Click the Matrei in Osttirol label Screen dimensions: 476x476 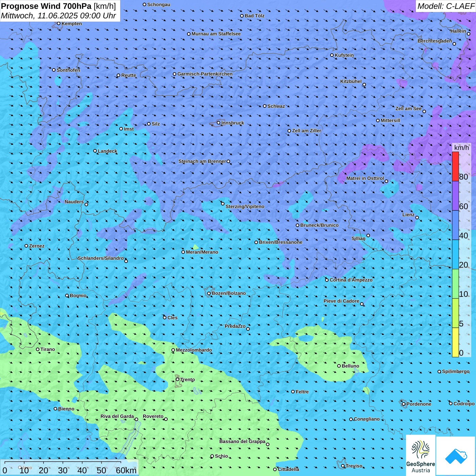(365, 178)
